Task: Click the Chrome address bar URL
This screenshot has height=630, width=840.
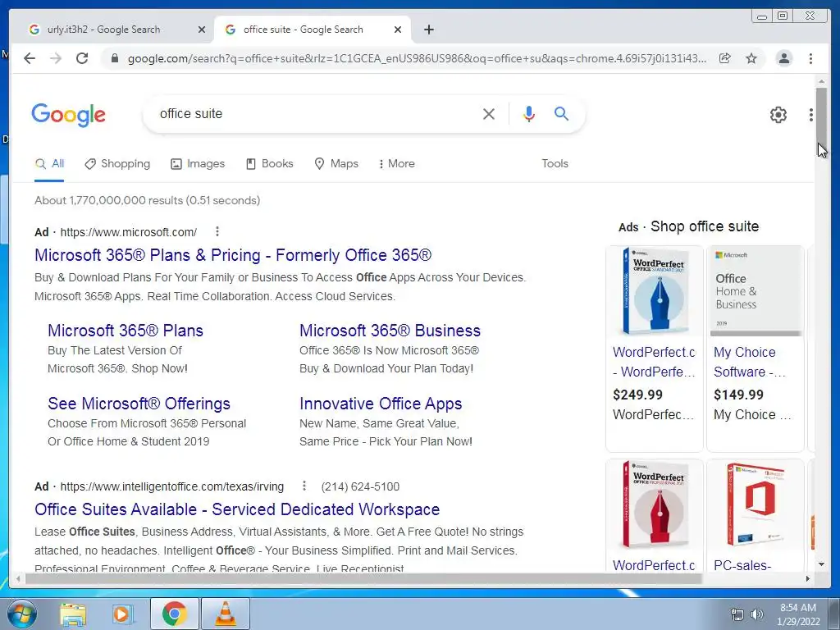Action: tap(417, 58)
